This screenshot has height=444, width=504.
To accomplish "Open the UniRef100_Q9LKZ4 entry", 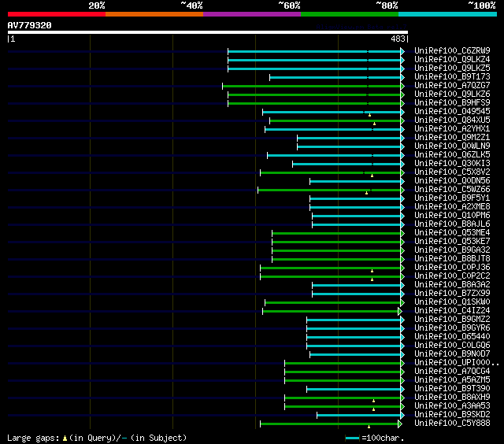I will point(452,59).
